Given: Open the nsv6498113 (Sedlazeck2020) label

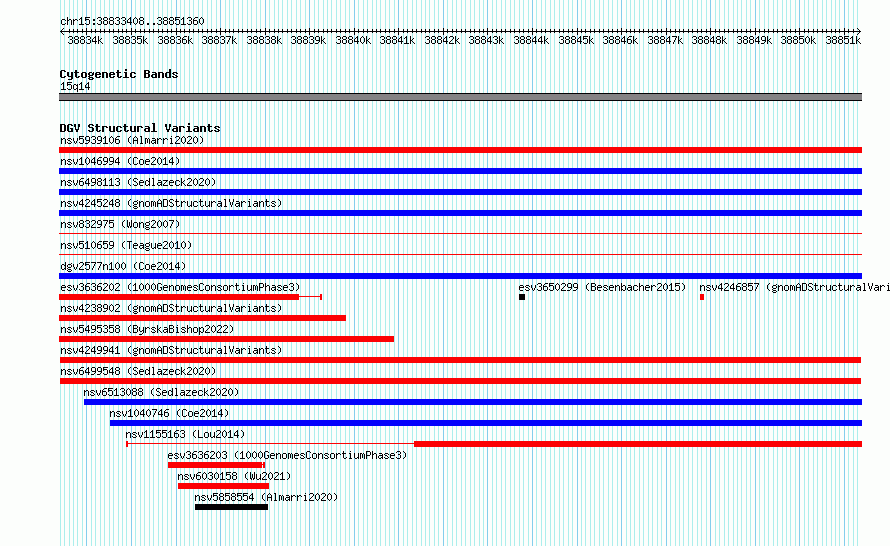Looking at the screenshot, I should tap(138, 182).
